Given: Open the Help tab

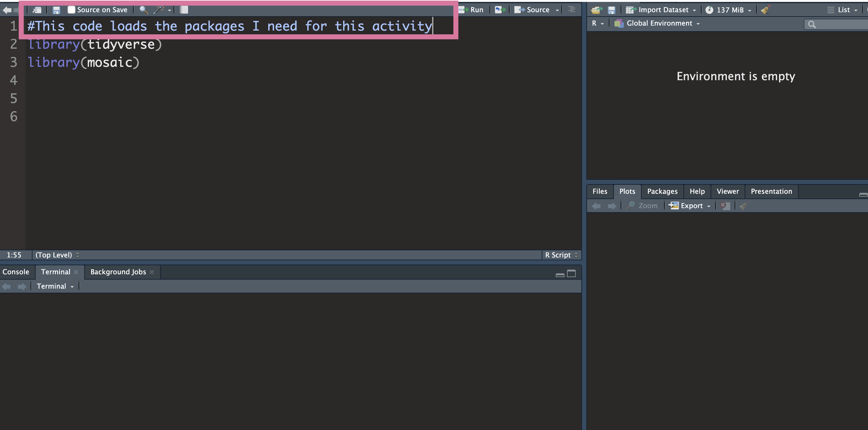Looking at the screenshot, I should pos(697,191).
